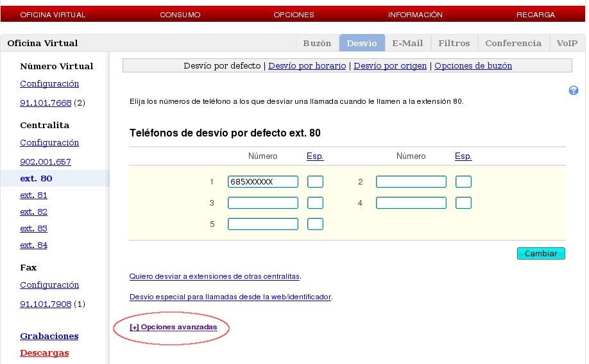Focus the number 2 phone field

[x=411, y=182]
